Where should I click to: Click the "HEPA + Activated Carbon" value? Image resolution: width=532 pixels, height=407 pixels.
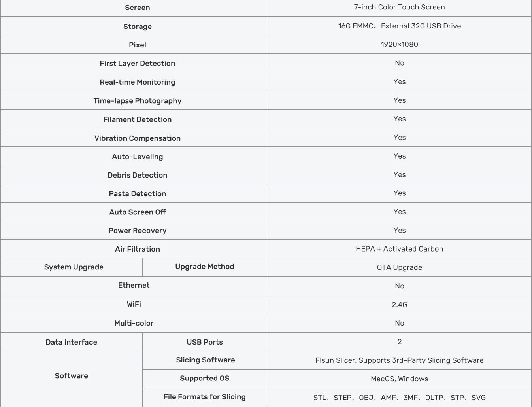pos(399,249)
